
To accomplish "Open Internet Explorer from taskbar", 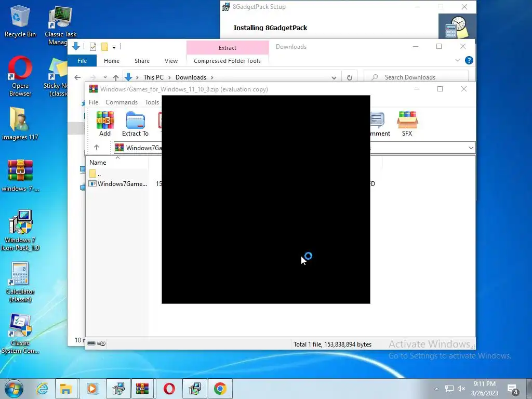I will click(x=42, y=389).
